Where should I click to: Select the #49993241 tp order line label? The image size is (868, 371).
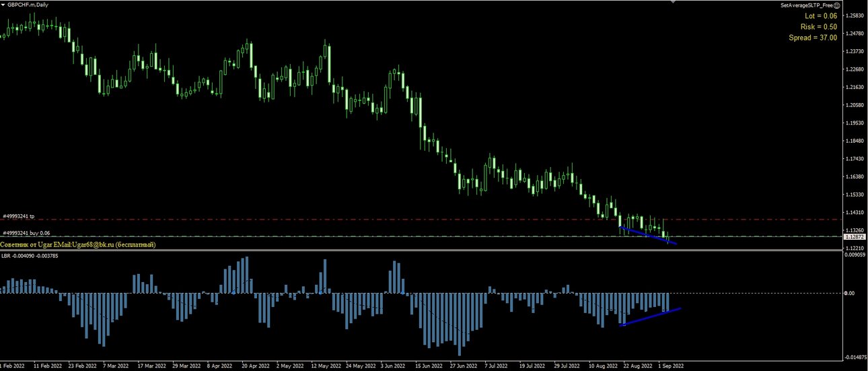tap(18, 217)
